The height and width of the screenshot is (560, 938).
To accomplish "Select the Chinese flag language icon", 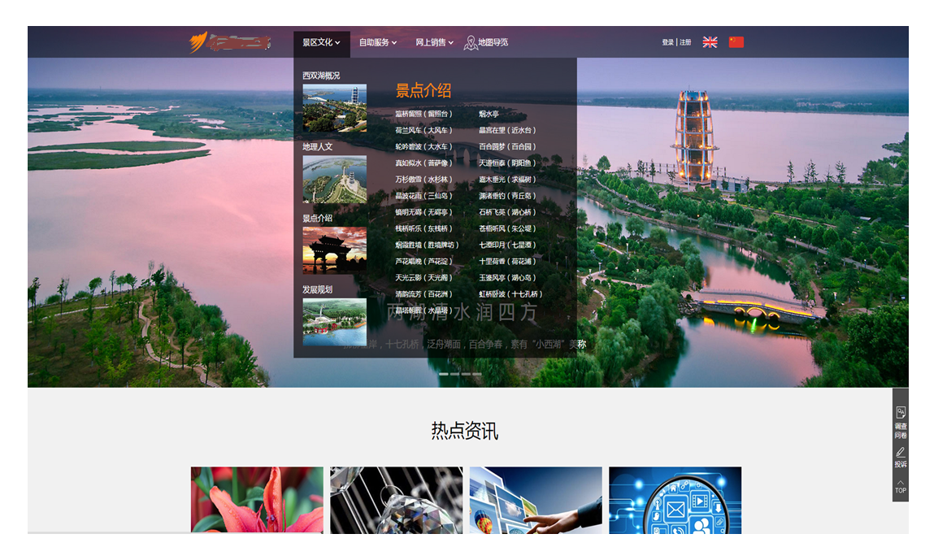I will tap(736, 42).
